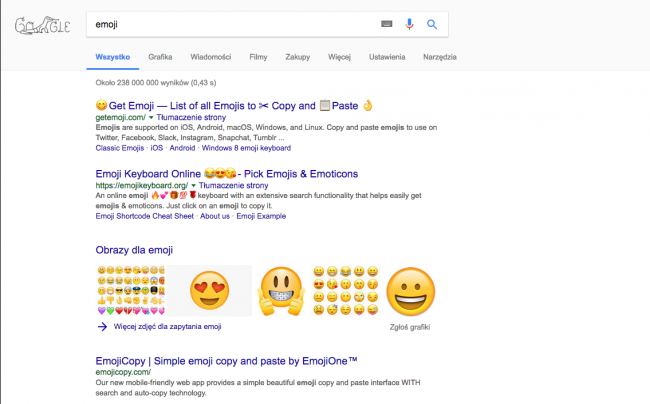Open Windows 8 emoji keyboard sitelink
650x404 pixels.
coord(246,148)
